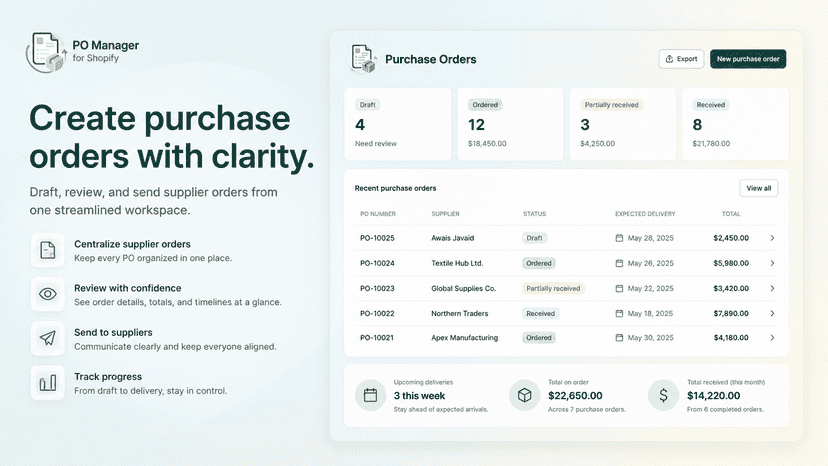
Task: Select the Draft summary card
Action: tap(398, 124)
